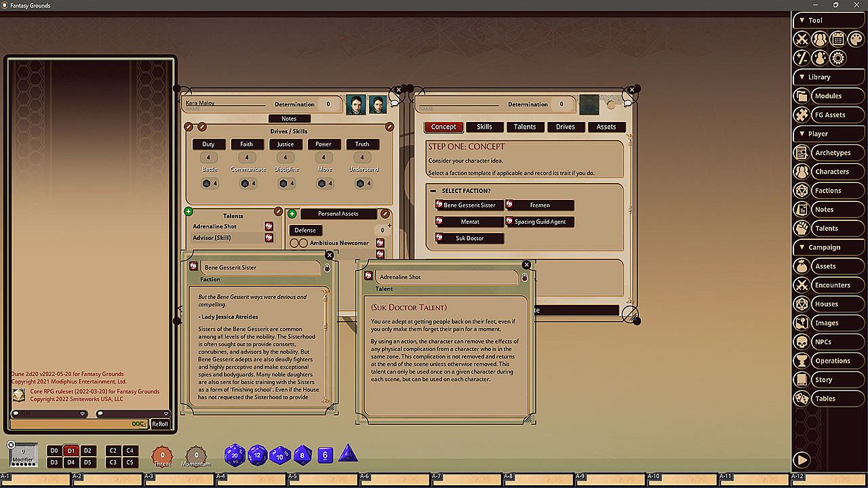
Task: Click the Factions sidebar icon
Action: [802, 191]
